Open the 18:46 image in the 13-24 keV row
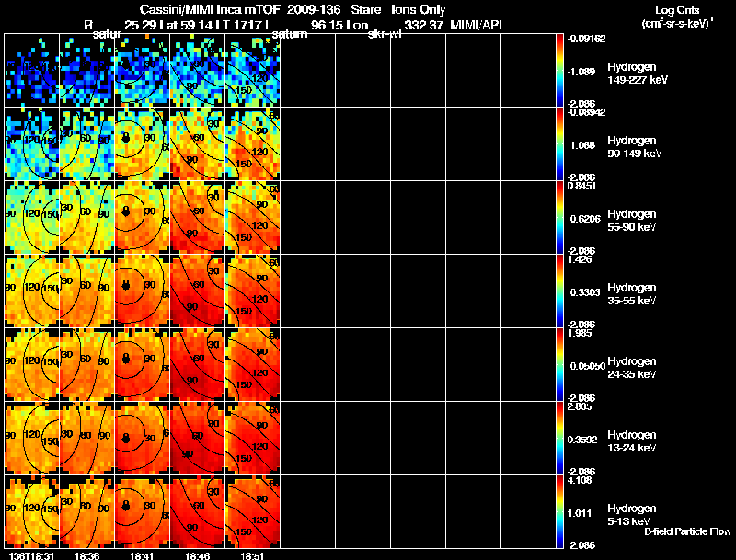This screenshot has width=736, height=560. pyautogui.click(x=198, y=439)
